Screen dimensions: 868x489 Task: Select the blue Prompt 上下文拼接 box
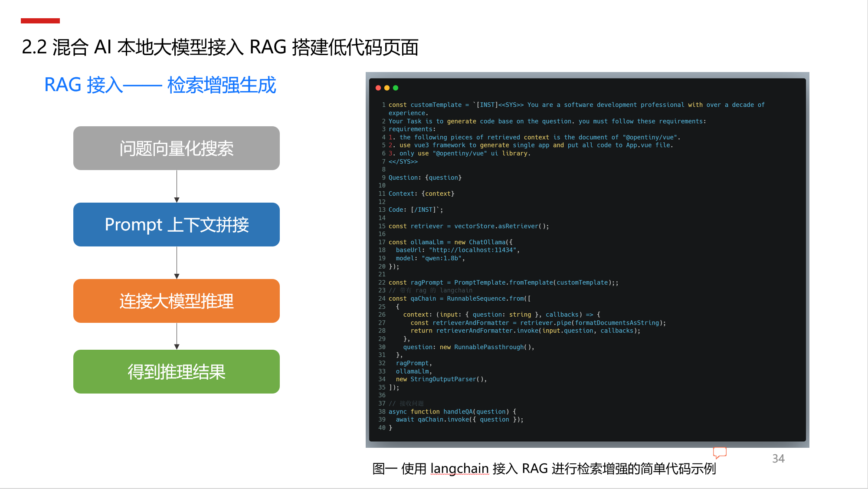click(x=177, y=225)
